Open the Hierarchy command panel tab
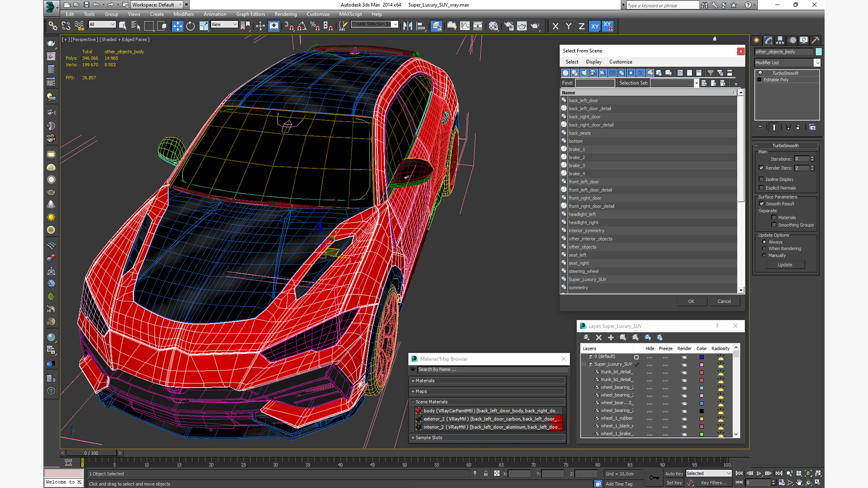 (x=780, y=40)
